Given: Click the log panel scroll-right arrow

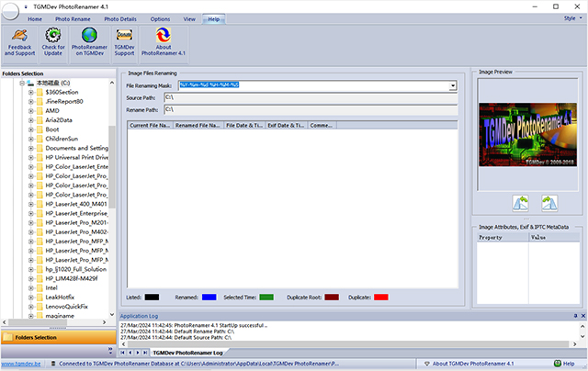Looking at the screenshot, I should 574,344.
